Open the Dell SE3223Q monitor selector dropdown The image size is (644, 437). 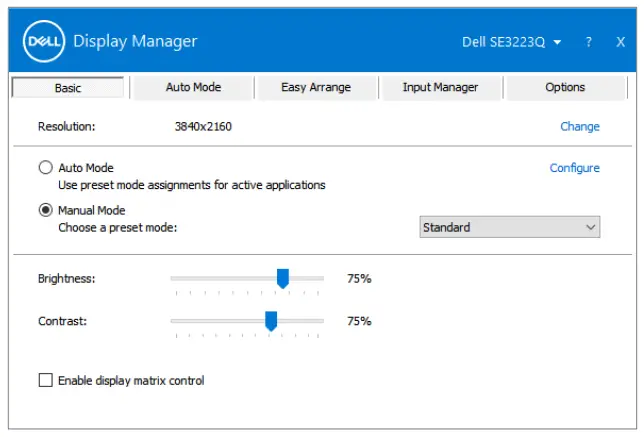click(511, 42)
